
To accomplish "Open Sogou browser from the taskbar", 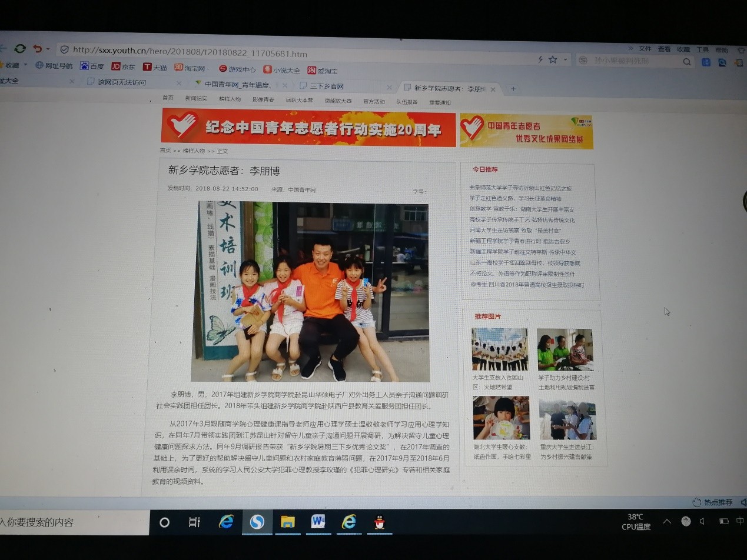I will click(257, 522).
